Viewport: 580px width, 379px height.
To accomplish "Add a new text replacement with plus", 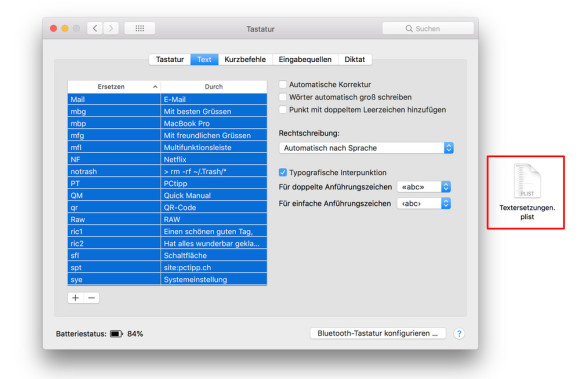I will click(75, 298).
